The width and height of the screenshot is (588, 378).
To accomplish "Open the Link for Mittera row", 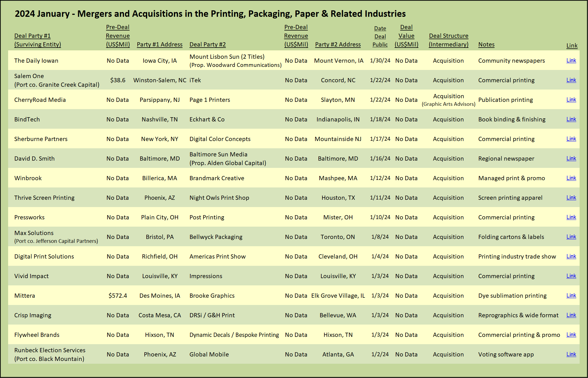I will tap(571, 295).
